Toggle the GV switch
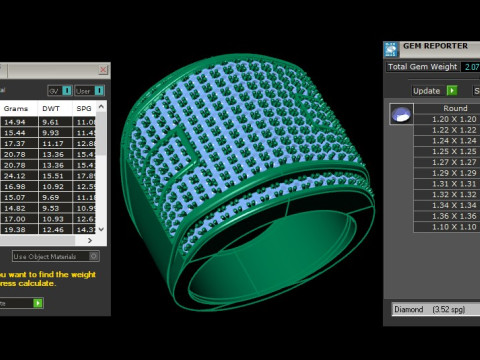Screen dimensions: 480x360 (67, 91)
